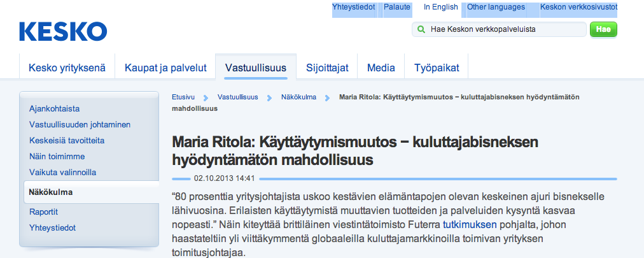Open Ajankohtaista in the sidebar
Viewport: 644px width, 258px height.
click(54, 109)
